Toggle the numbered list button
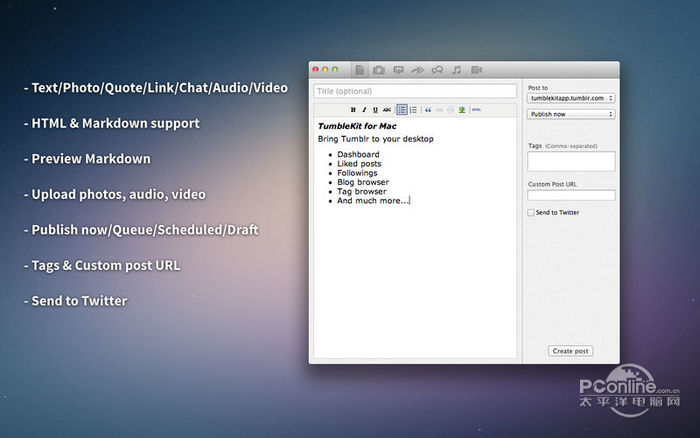 pyautogui.click(x=413, y=110)
